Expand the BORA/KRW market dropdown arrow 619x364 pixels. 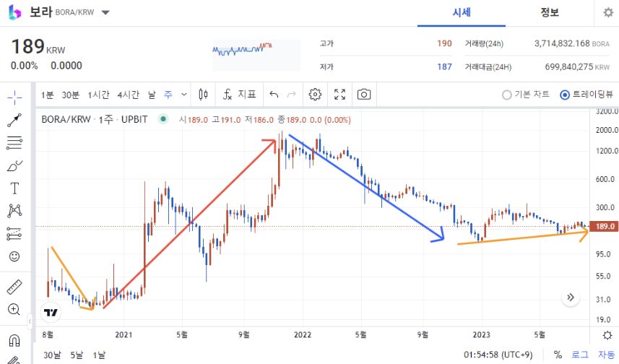pos(105,12)
